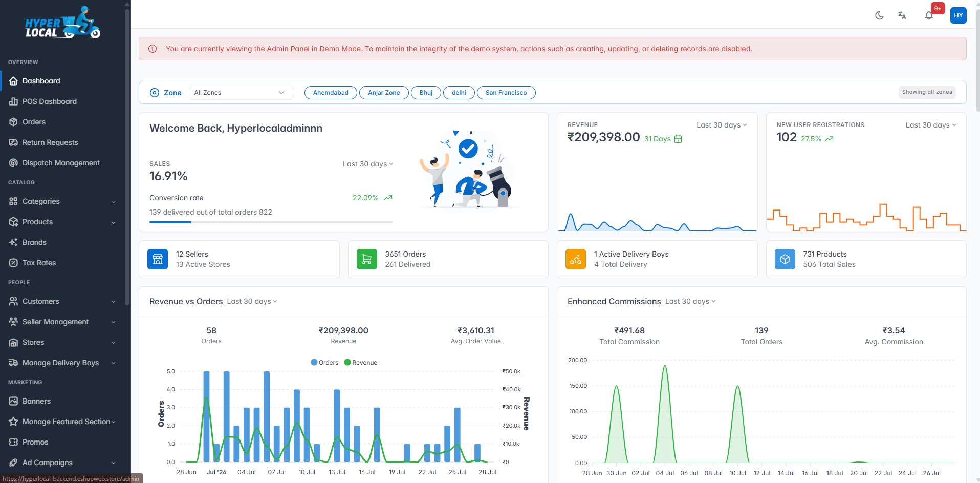Image resolution: width=980 pixels, height=483 pixels.
Task: Click the Categories grid icon
Action: point(13,201)
